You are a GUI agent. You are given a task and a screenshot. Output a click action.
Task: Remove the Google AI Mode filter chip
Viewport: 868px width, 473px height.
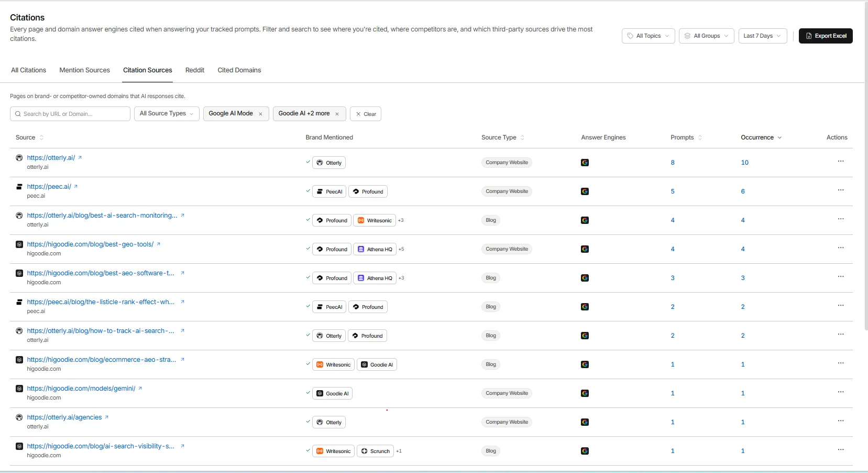point(260,114)
